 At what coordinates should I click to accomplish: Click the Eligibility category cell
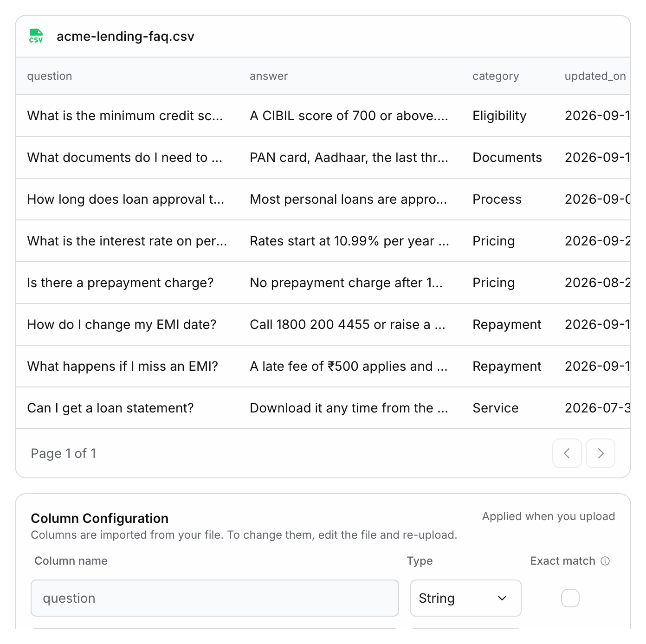point(499,116)
